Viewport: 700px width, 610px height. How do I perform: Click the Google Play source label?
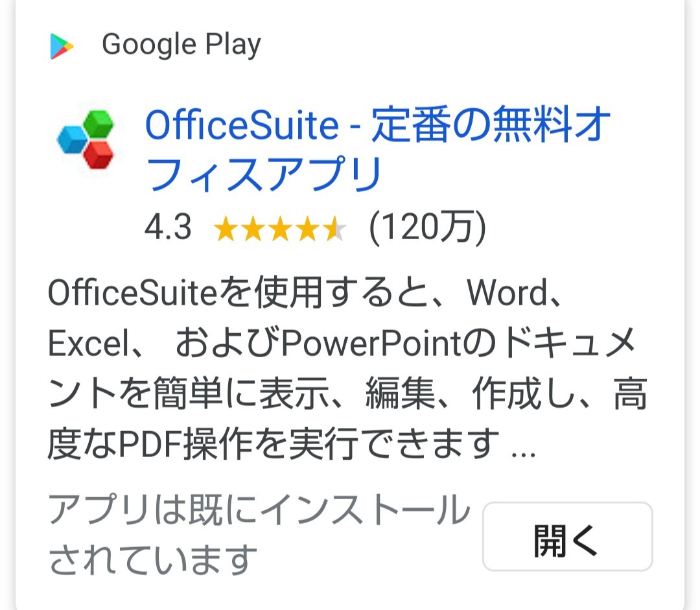click(x=181, y=45)
